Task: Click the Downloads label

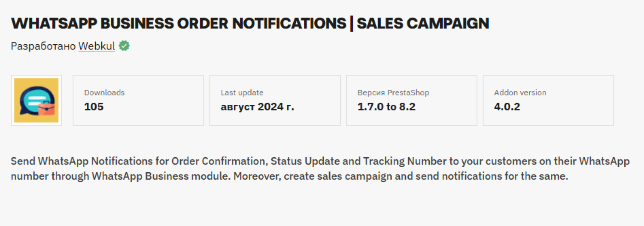Action: (x=104, y=92)
